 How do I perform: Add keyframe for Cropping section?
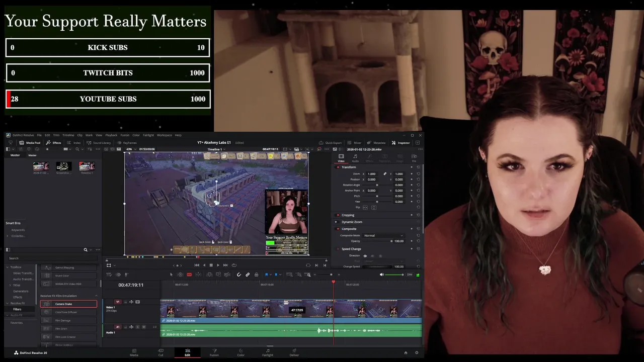(412, 215)
